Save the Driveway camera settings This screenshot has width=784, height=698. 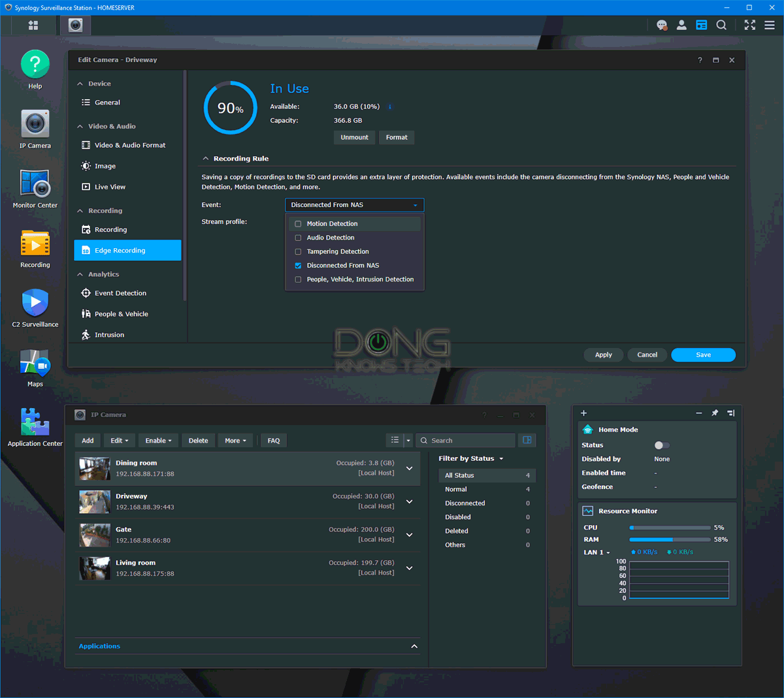tap(703, 355)
